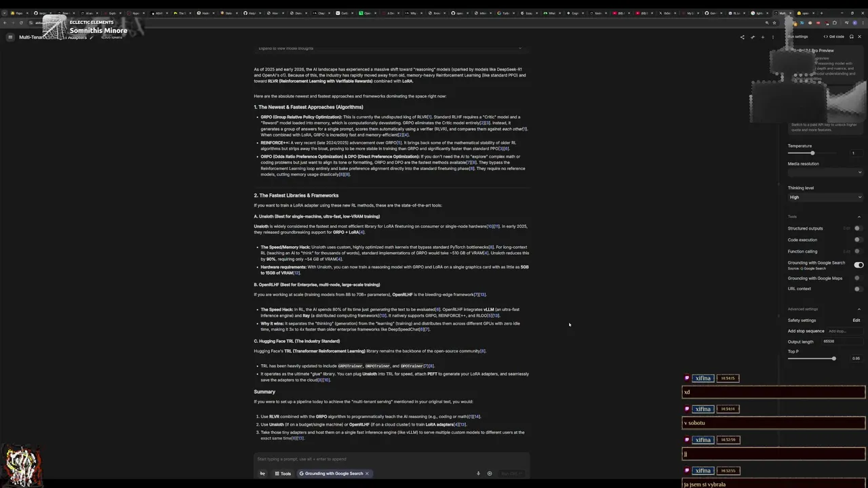868x488 pixels.
Task: Click browser back arrow
Action: click(5, 22)
